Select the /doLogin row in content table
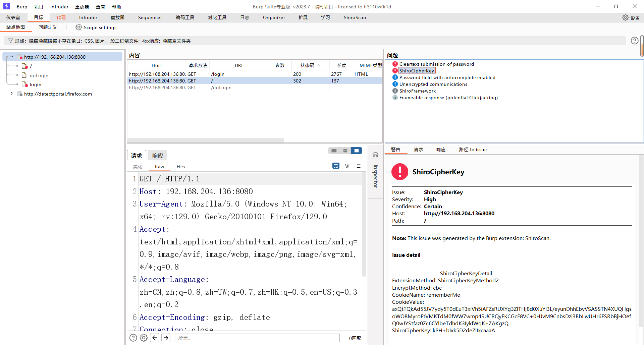Viewport: 644px width, 345px height. click(x=255, y=88)
